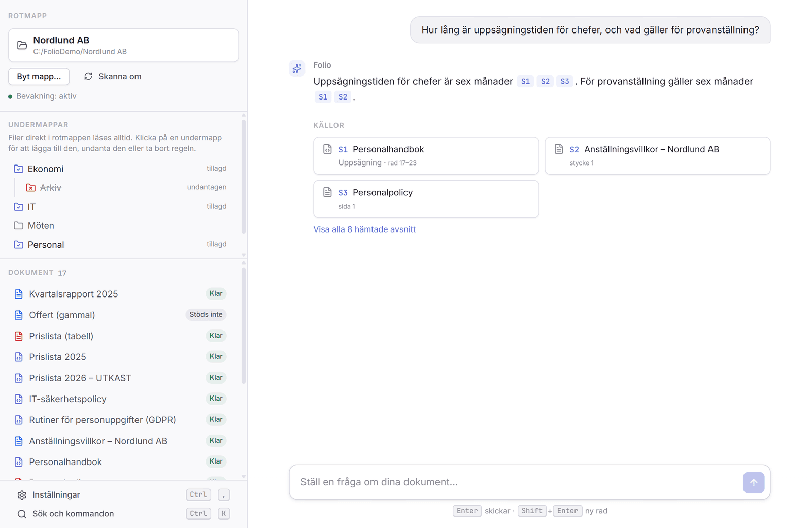The width and height of the screenshot is (812, 528).
Task: Click the Byt mapp... button
Action: click(x=39, y=76)
